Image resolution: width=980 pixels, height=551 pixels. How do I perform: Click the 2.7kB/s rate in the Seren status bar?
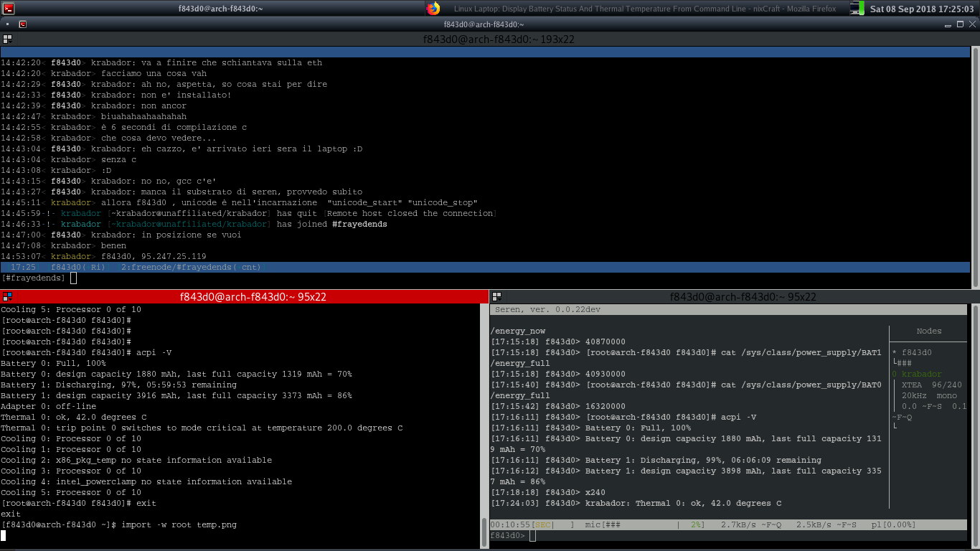tap(740, 525)
